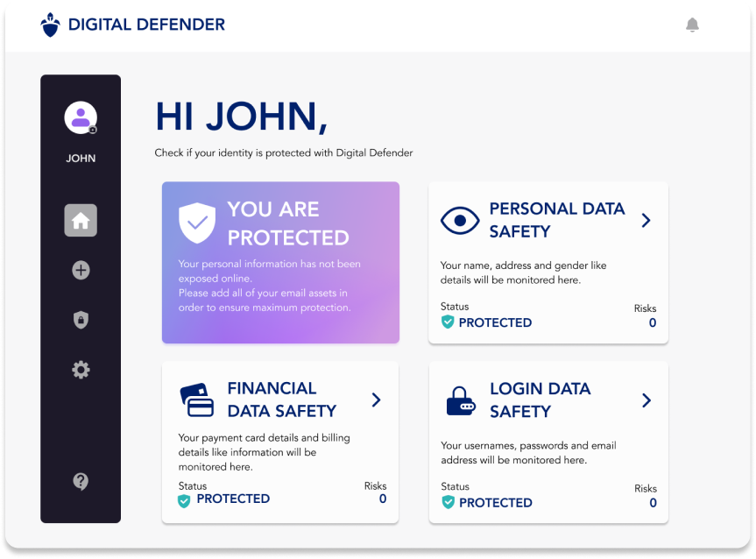756x559 pixels.
Task: Open settings gear in sidebar
Action: (x=81, y=370)
